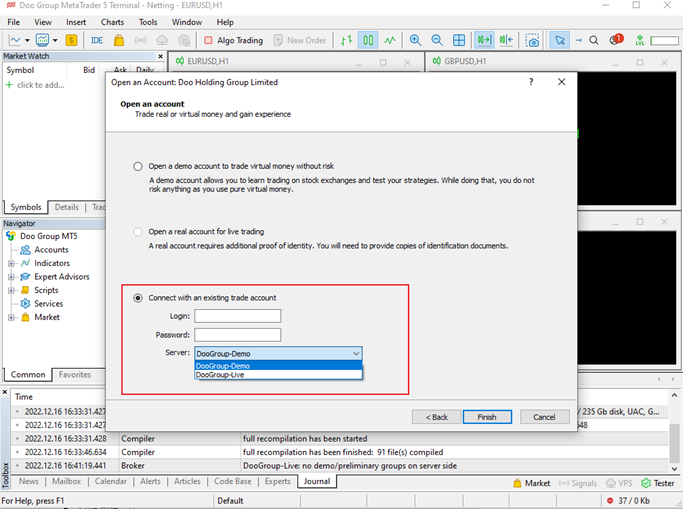Expand the Indicators tree node

(x=11, y=263)
